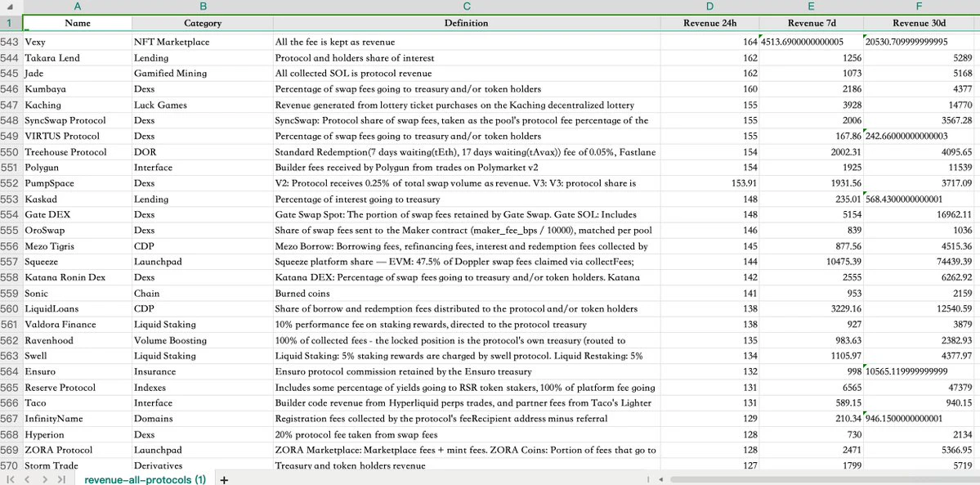This screenshot has height=485, width=980.
Task: Select the LiquidLoans name cell
Action: [x=78, y=309]
